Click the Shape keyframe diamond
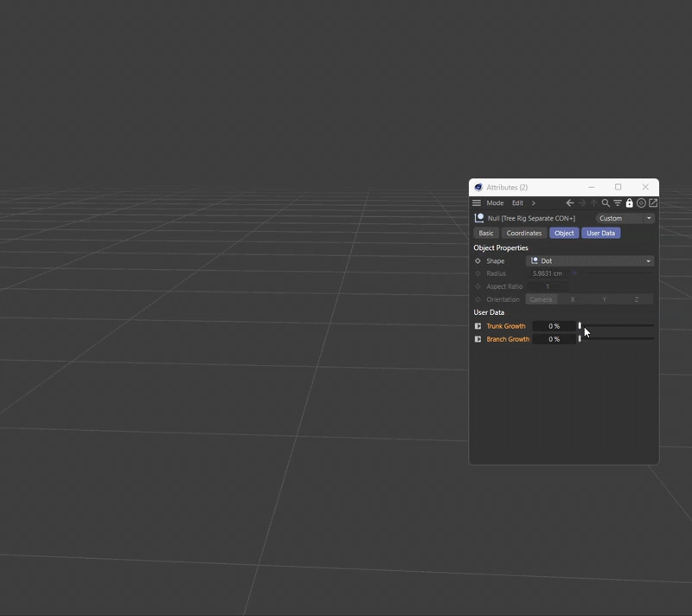 [x=477, y=260]
